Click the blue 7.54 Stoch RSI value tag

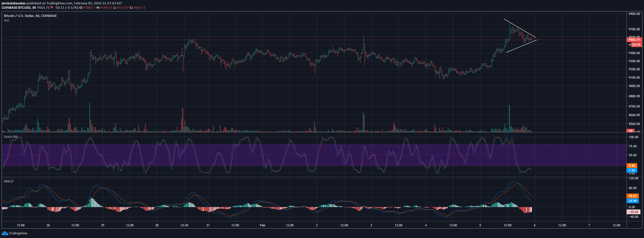point(632,170)
